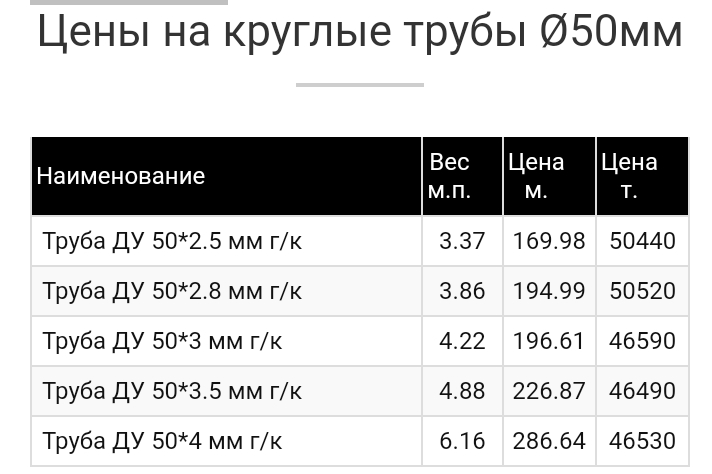Click per-ton price 46530

point(642,440)
